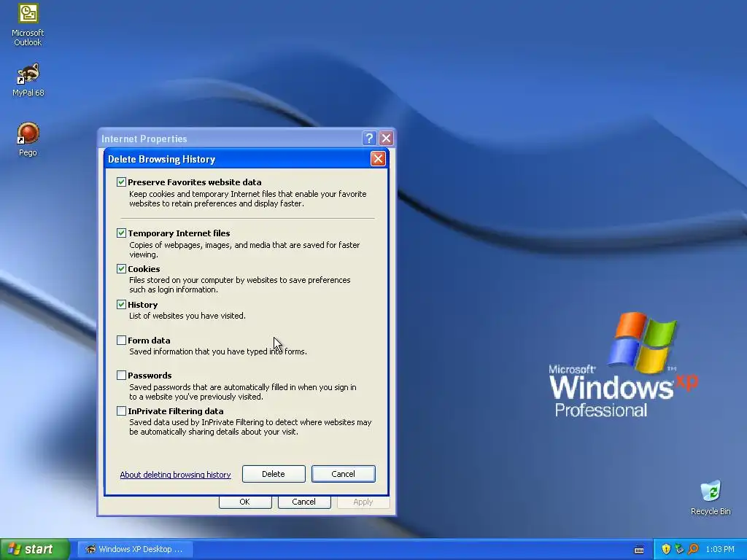The width and height of the screenshot is (747, 560).
Task: Click the text 'Saved information that you have typed into forms.'
Action: pos(218,351)
